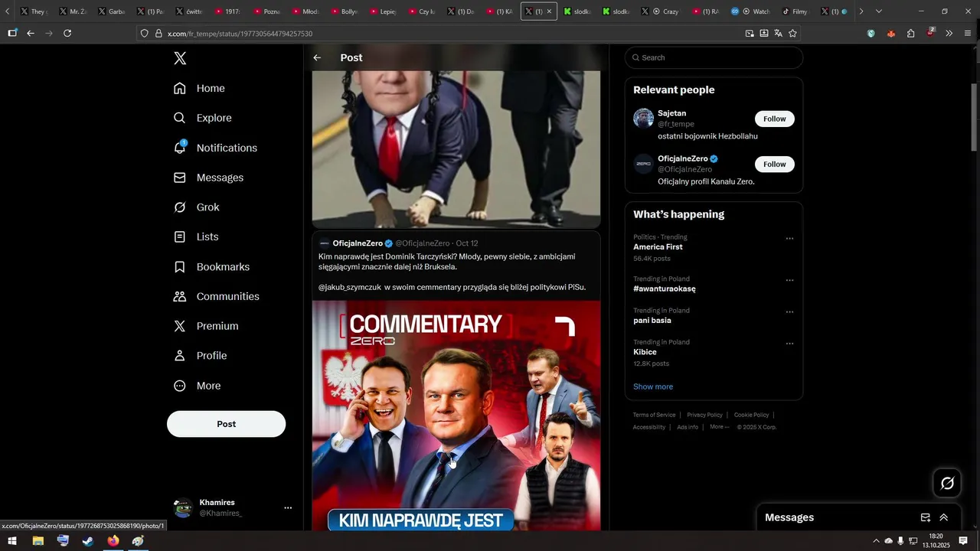Launch Grok from the sidebar
This screenshot has height=551, width=980.
coord(197,207)
